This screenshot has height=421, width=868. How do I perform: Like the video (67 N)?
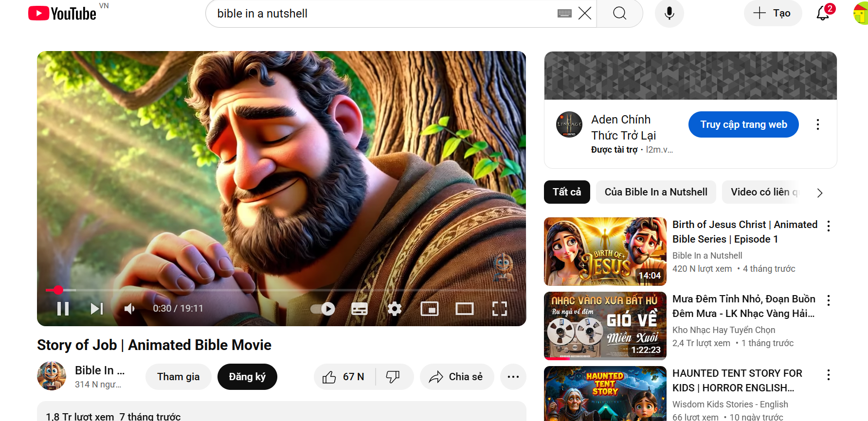(x=344, y=377)
